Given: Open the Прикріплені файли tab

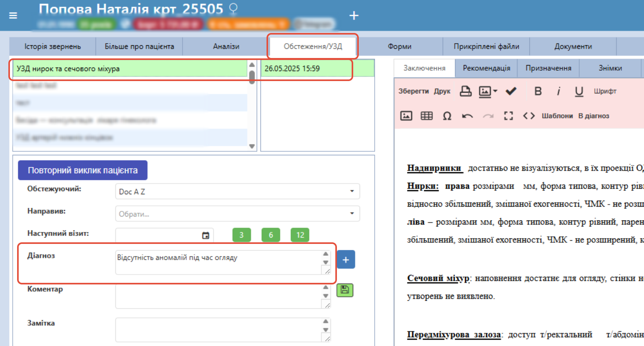Looking at the screenshot, I should [486, 46].
